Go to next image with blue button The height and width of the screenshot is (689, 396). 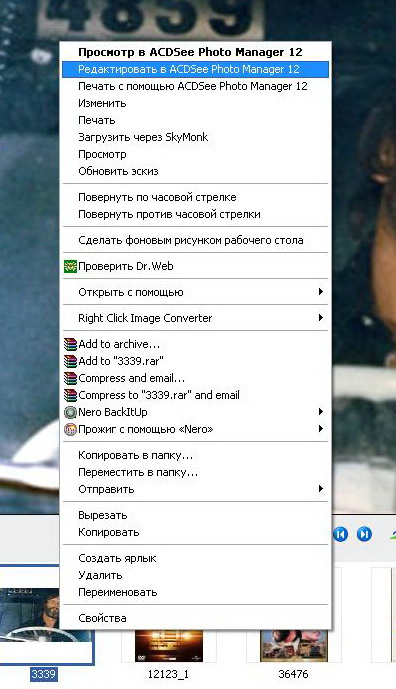tap(364, 534)
